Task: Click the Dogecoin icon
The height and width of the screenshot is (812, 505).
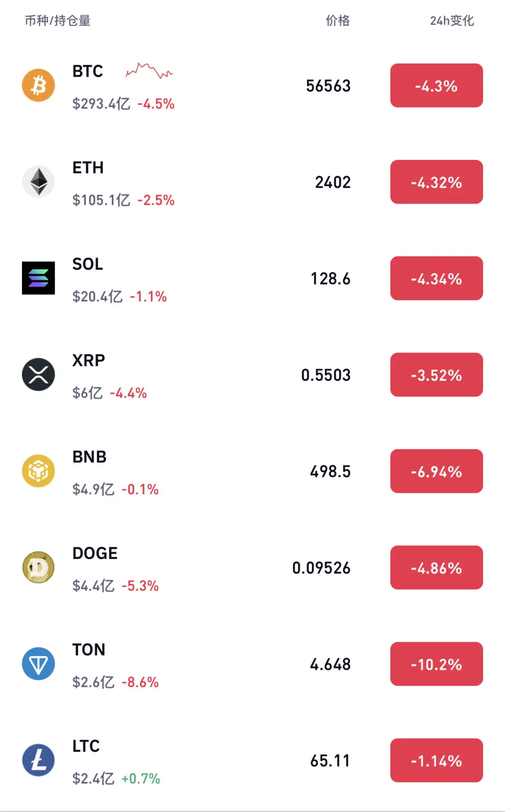Action: click(x=38, y=567)
